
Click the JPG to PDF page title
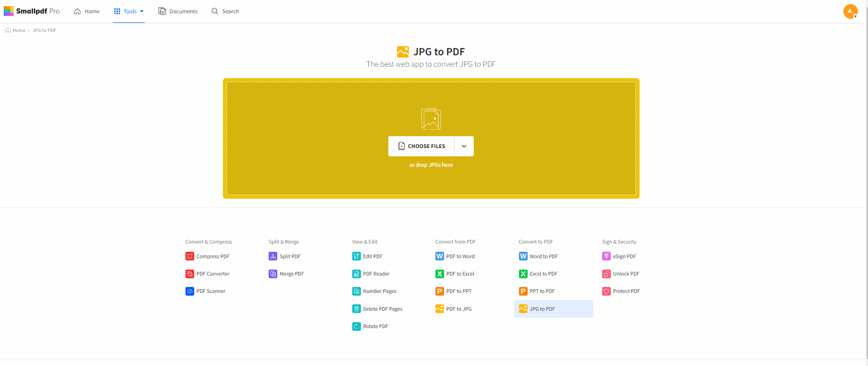[439, 52]
